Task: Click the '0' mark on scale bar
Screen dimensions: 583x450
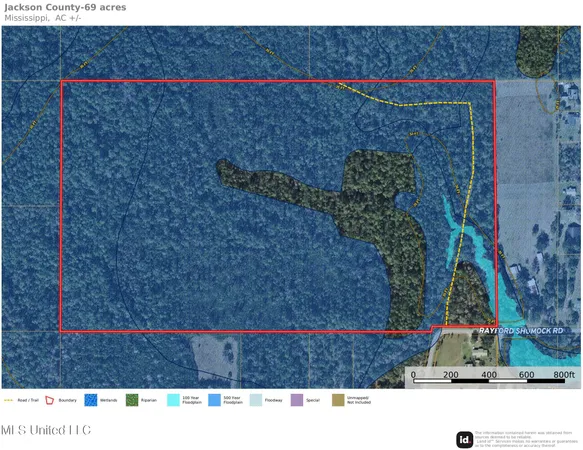Action: point(413,375)
